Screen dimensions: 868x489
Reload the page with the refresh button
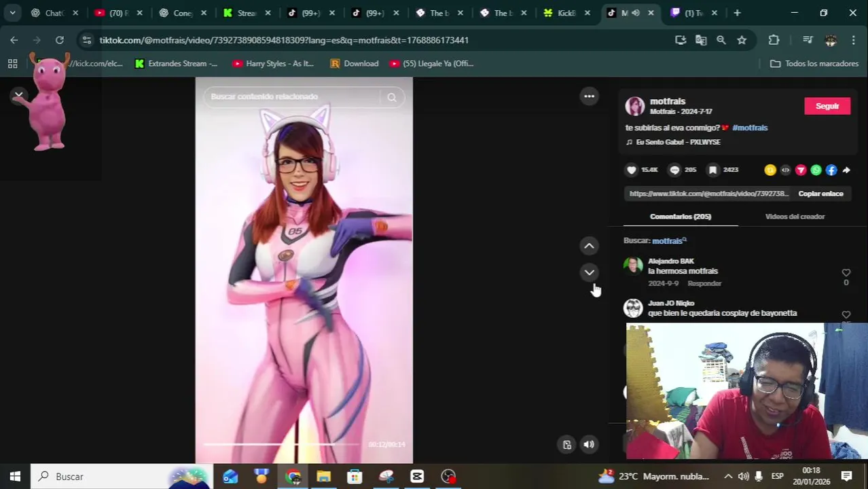(60, 40)
